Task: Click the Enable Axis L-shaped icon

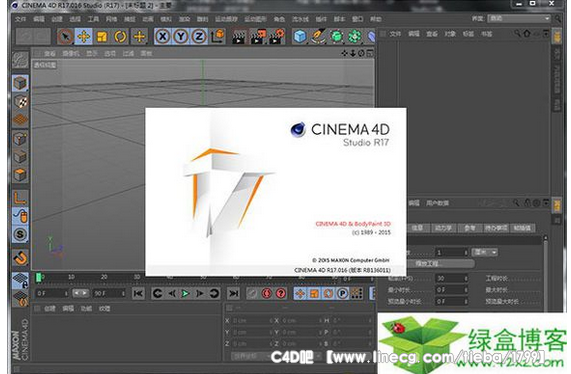Action: (x=20, y=198)
